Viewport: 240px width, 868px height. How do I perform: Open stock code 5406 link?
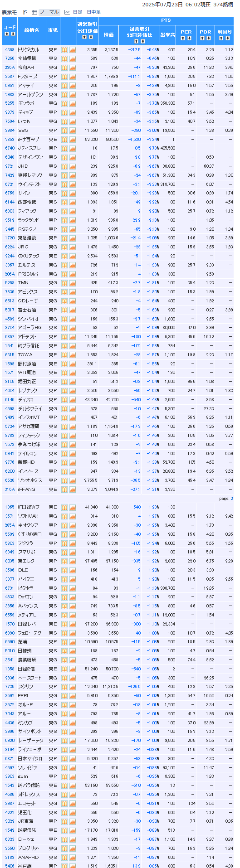(10, 865)
